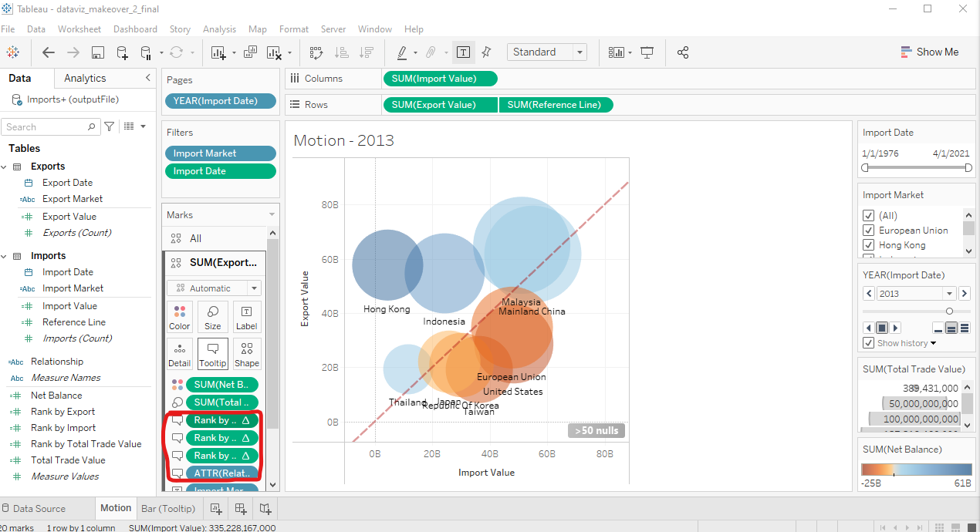Image resolution: width=980 pixels, height=532 pixels.
Task: Open the Analysis menu
Action: 219,29
